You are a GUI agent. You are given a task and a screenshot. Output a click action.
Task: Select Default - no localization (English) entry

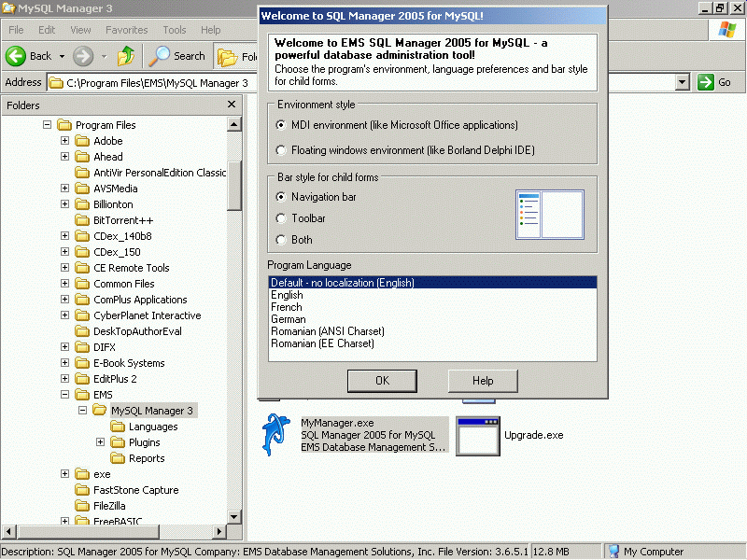coord(432,283)
